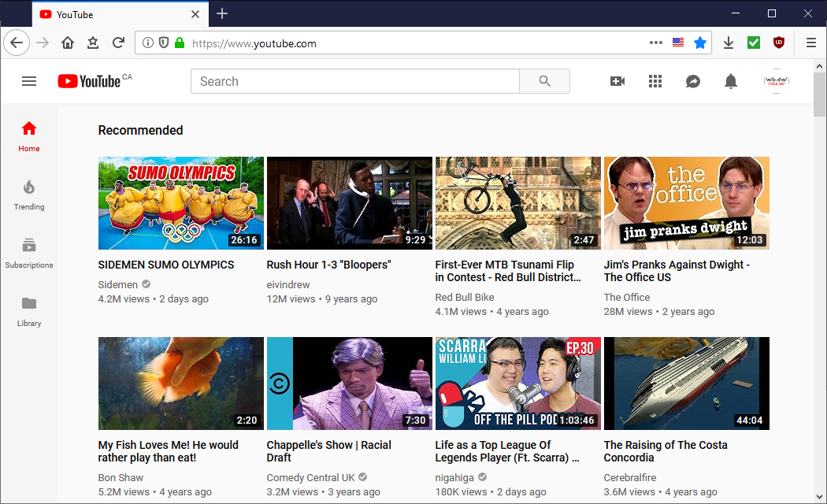Open the nigahiga channel link

(454, 478)
